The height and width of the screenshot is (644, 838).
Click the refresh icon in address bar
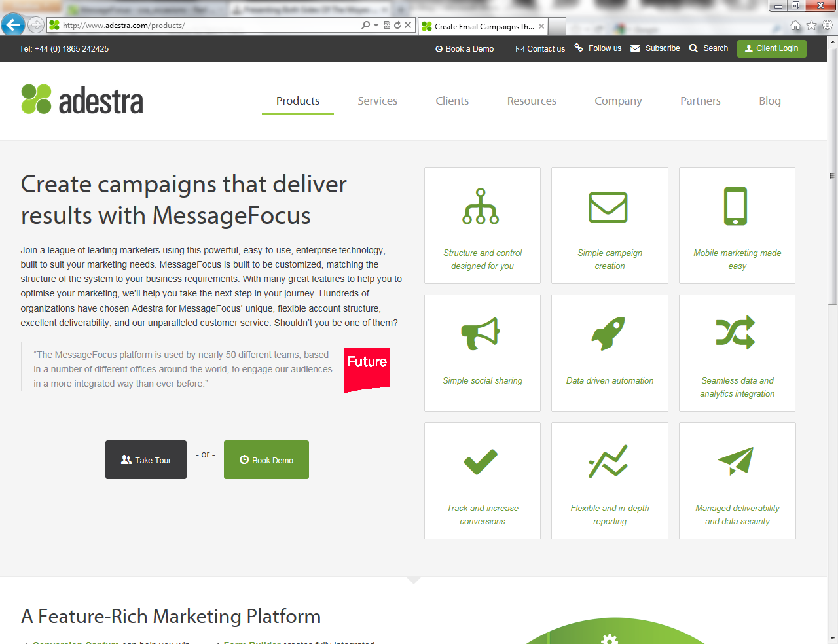397,25
